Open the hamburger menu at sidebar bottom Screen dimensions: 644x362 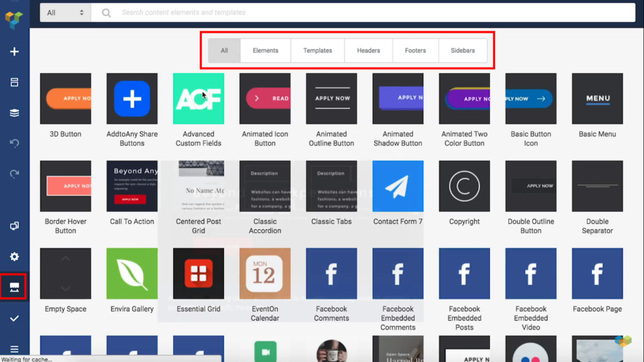point(14,349)
